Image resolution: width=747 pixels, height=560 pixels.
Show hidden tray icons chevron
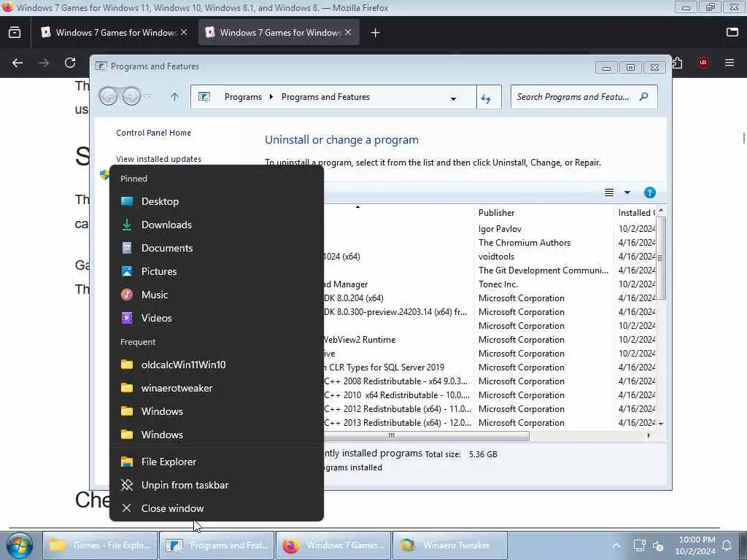[x=616, y=545]
